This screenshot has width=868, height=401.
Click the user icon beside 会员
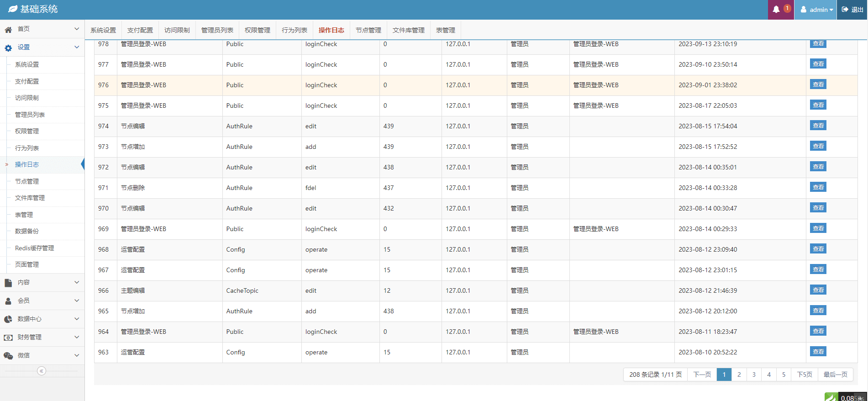[8, 301]
